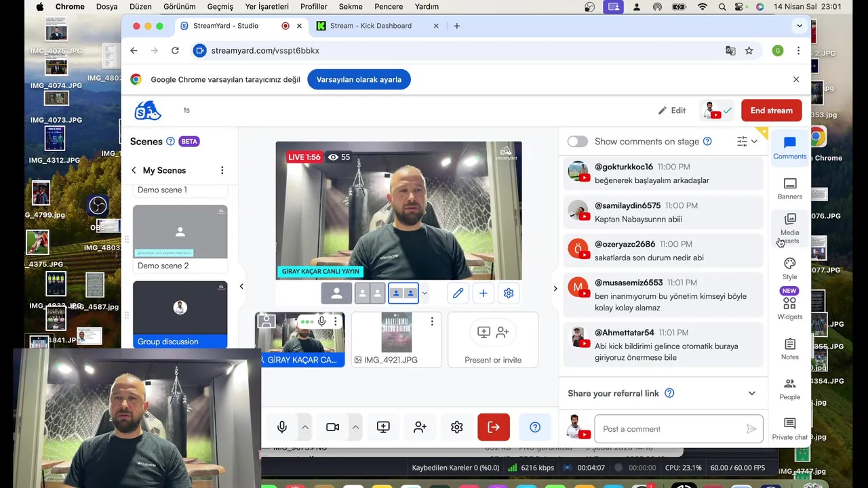Open GİRAY KAÇAR card three-dot menu
Viewport: 868px width, 488px height.
coord(335,321)
